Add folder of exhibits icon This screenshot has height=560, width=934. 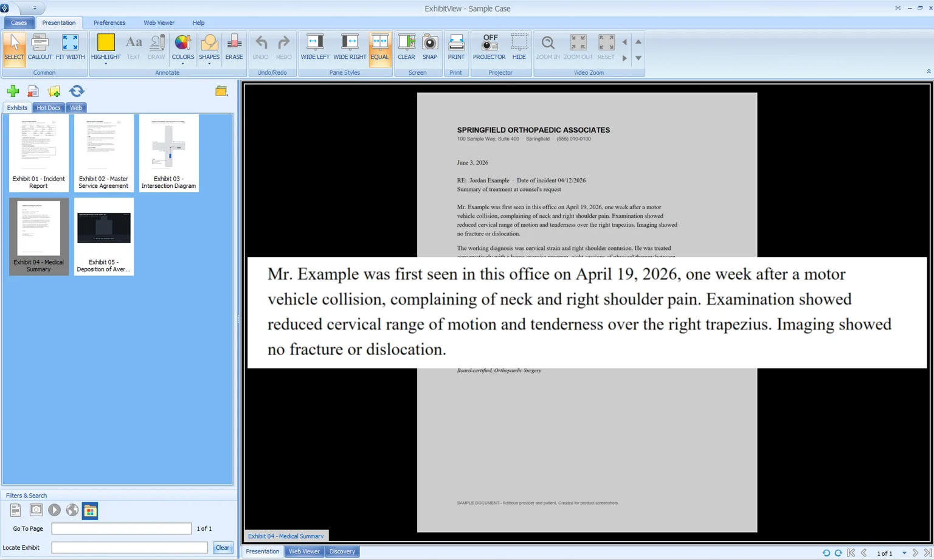click(x=54, y=91)
